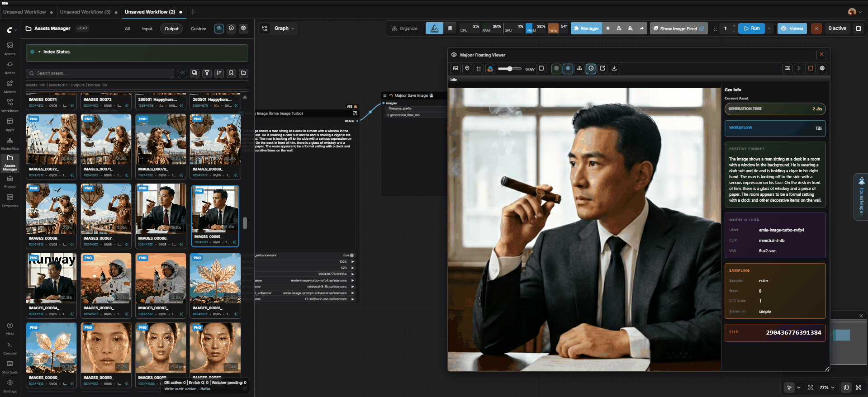The height and width of the screenshot is (397, 868).
Task: Click the AI sparkle search icon
Action: tap(182, 73)
